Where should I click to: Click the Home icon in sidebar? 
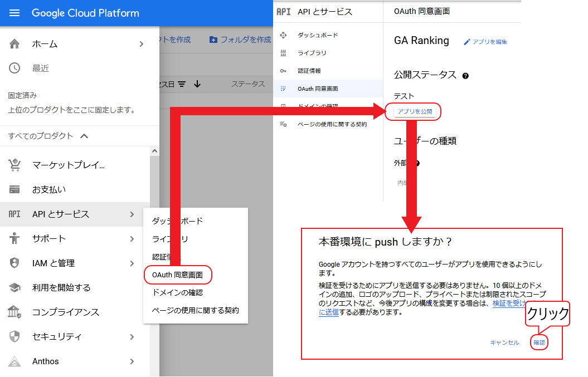pos(14,44)
